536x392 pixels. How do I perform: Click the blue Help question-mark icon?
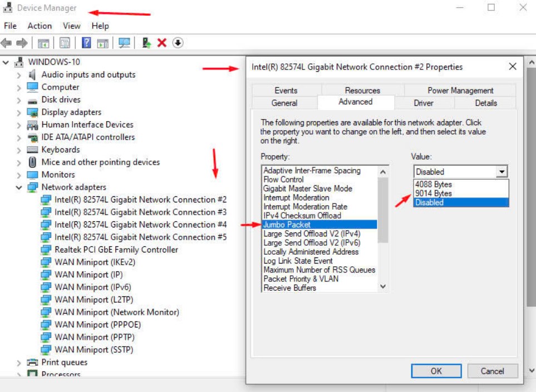pyautogui.click(x=86, y=43)
